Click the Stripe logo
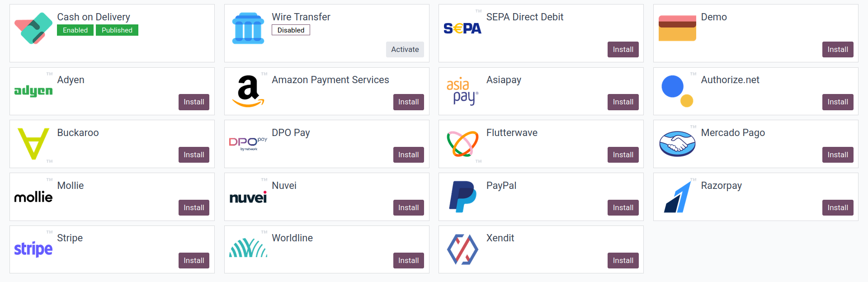868x282 pixels. click(33, 249)
